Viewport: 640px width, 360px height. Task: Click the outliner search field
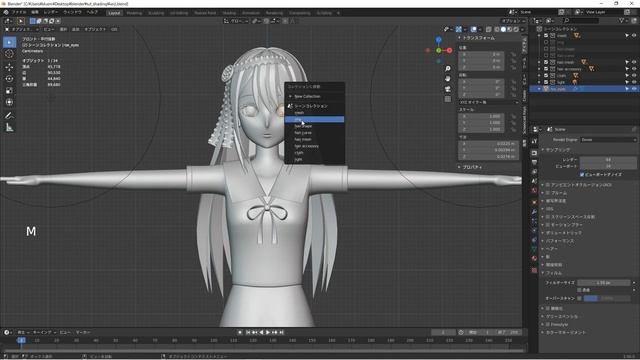(x=581, y=20)
